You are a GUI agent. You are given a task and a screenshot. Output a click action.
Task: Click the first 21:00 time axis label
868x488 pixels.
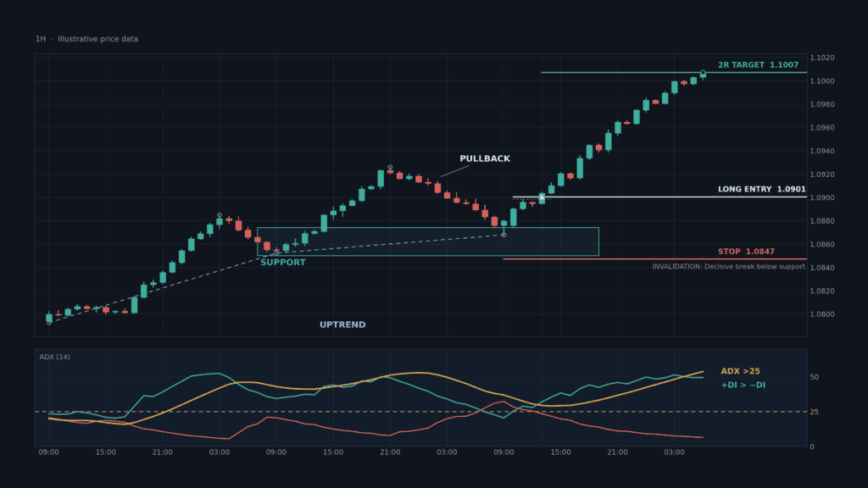click(x=163, y=452)
